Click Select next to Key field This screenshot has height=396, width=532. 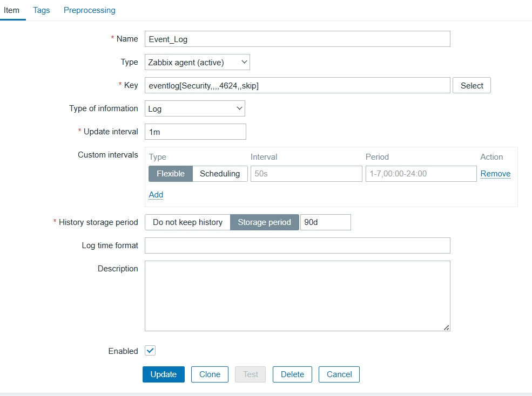(x=472, y=85)
